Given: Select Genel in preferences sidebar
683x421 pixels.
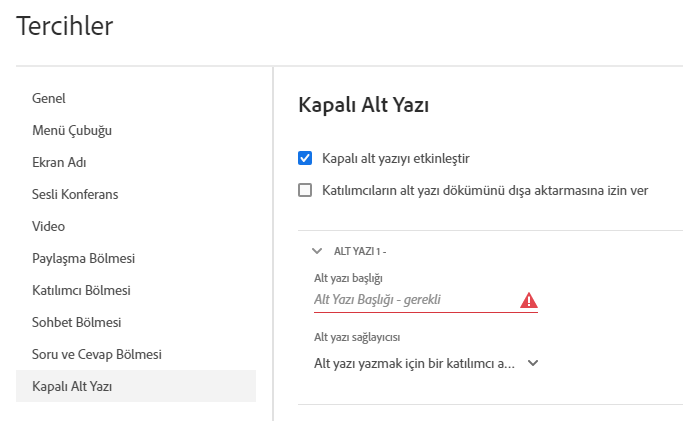Looking at the screenshot, I should 49,98.
